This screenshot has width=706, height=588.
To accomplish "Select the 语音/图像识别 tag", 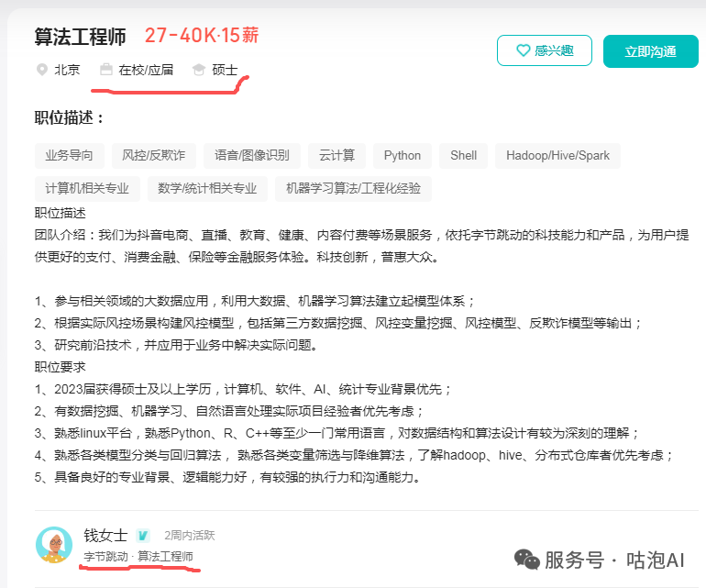I will point(252,156).
